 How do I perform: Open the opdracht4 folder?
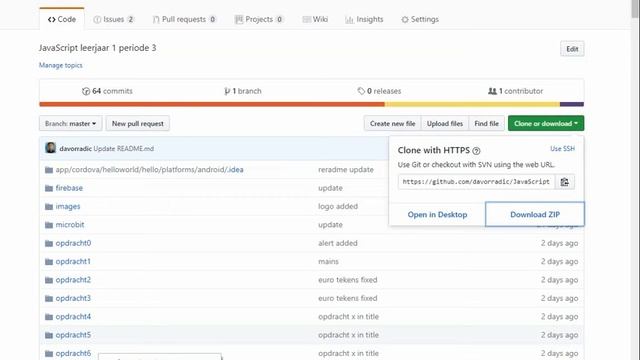(x=73, y=317)
